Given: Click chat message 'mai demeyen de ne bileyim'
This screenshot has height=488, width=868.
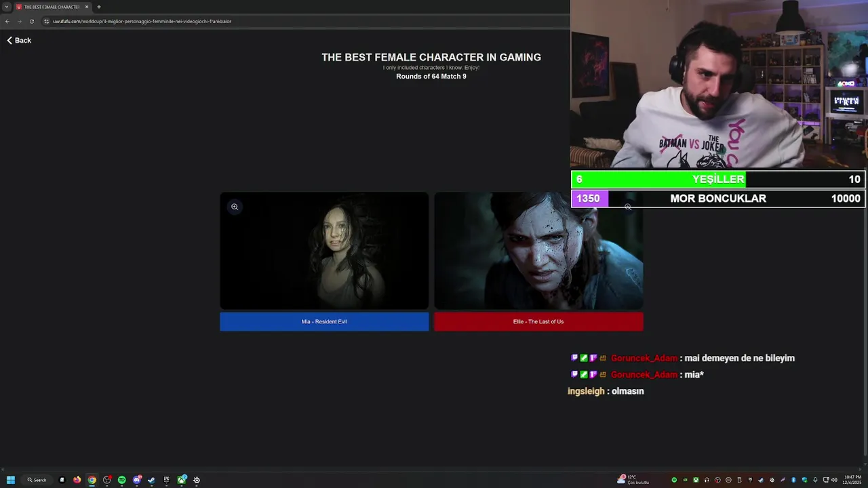Looking at the screenshot, I should [x=739, y=359].
